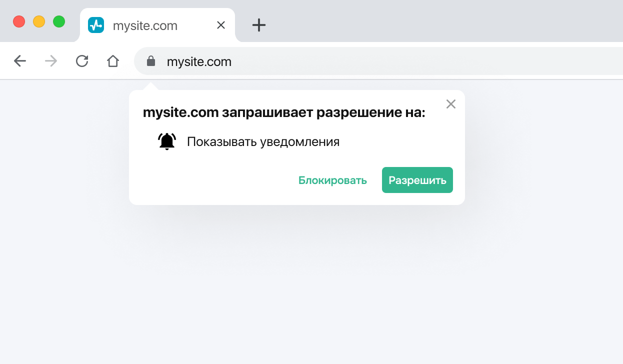This screenshot has height=364, width=623.
Task: Close the mysite.com tab
Action: pyautogui.click(x=220, y=25)
